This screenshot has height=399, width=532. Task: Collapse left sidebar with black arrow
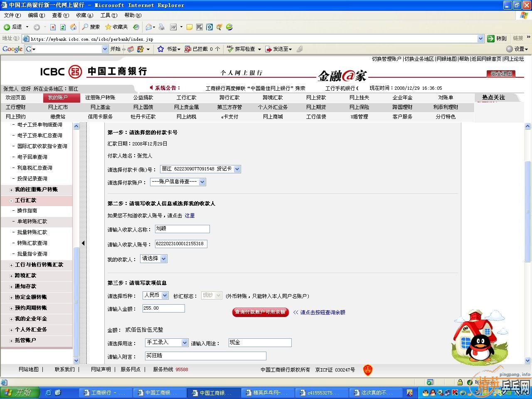83,244
